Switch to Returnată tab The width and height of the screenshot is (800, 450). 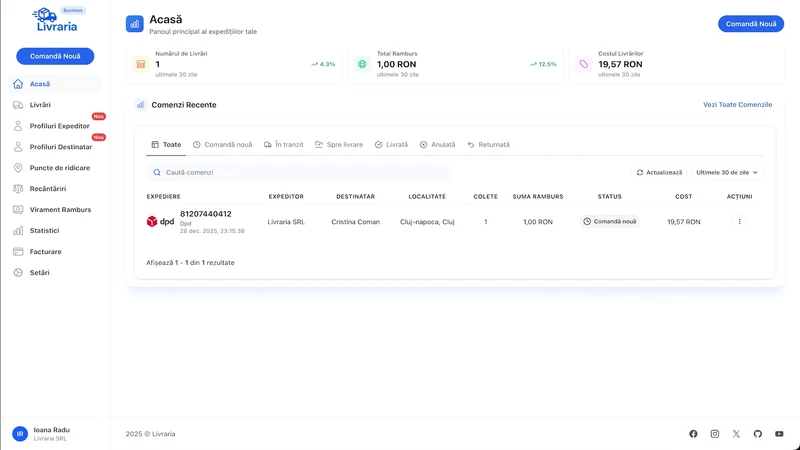click(x=488, y=145)
